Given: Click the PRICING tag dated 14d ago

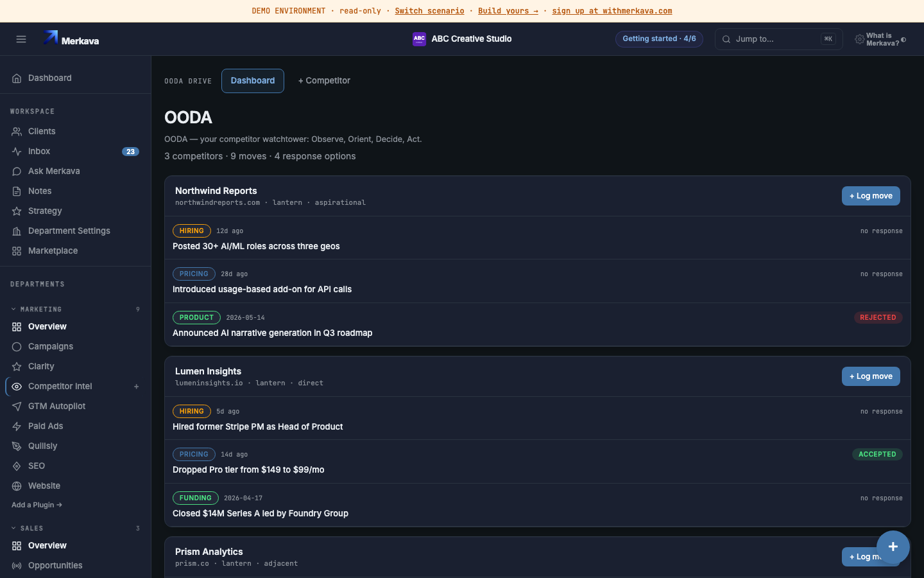Looking at the screenshot, I should click(194, 454).
